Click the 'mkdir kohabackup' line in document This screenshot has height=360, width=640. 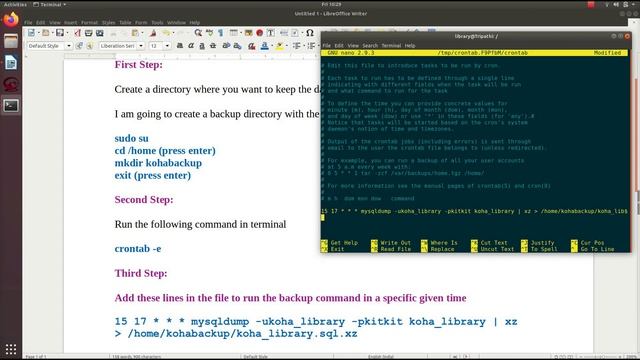click(158, 163)
